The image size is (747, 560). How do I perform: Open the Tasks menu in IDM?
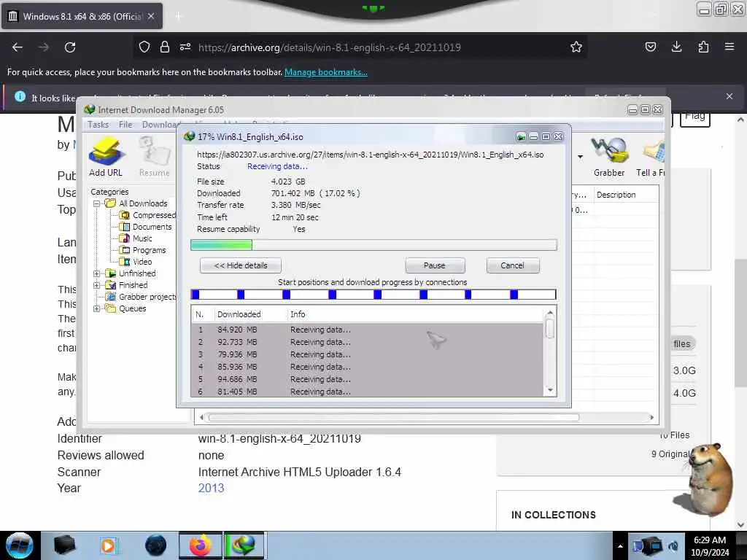98,124
